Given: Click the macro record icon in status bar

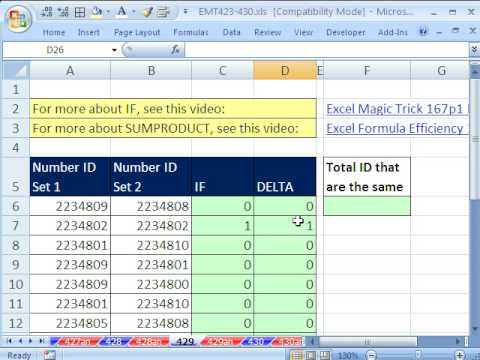Looking at the screenshot, I should (49, 355).
